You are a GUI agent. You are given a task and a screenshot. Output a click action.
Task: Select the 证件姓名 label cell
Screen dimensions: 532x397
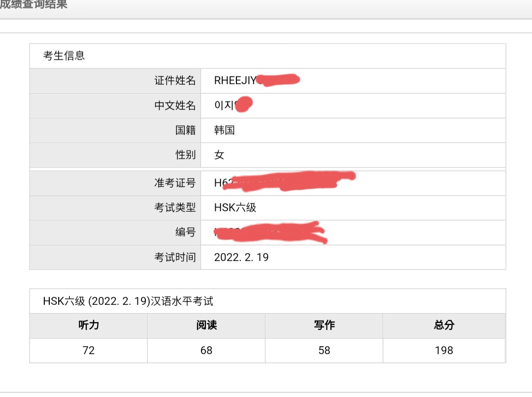[115, 81]
